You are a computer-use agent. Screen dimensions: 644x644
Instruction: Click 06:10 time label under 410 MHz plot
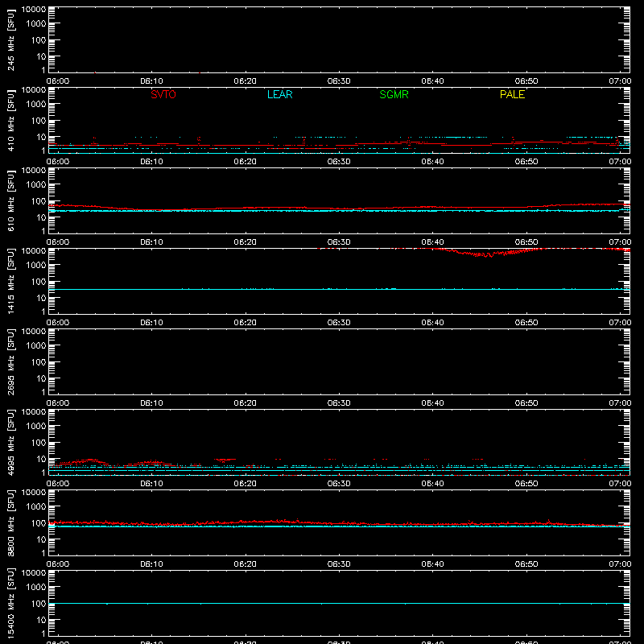pyautogui.click(x=151, y=162)
